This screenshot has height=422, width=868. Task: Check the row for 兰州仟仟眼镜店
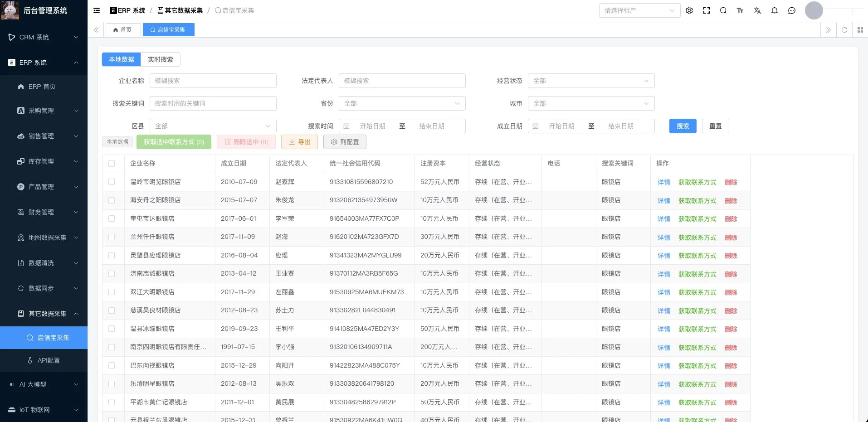click(x=112, y=237)
